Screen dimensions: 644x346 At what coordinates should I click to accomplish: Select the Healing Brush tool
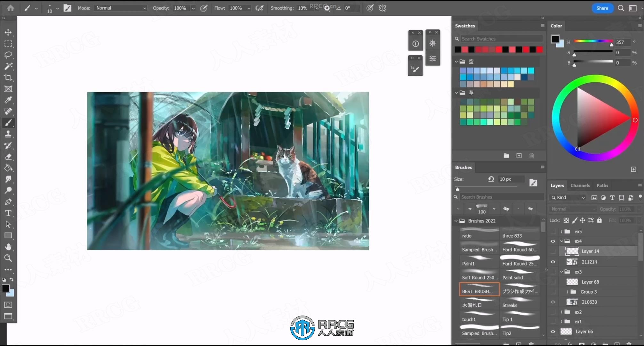pyautogui.click(x=8, y=111)
